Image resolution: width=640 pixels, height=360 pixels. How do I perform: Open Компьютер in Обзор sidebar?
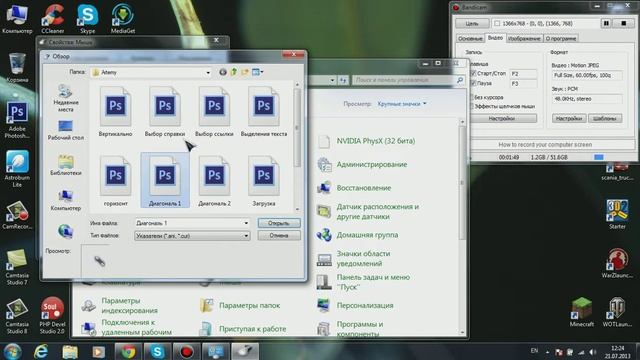click(x=65, y=200)
